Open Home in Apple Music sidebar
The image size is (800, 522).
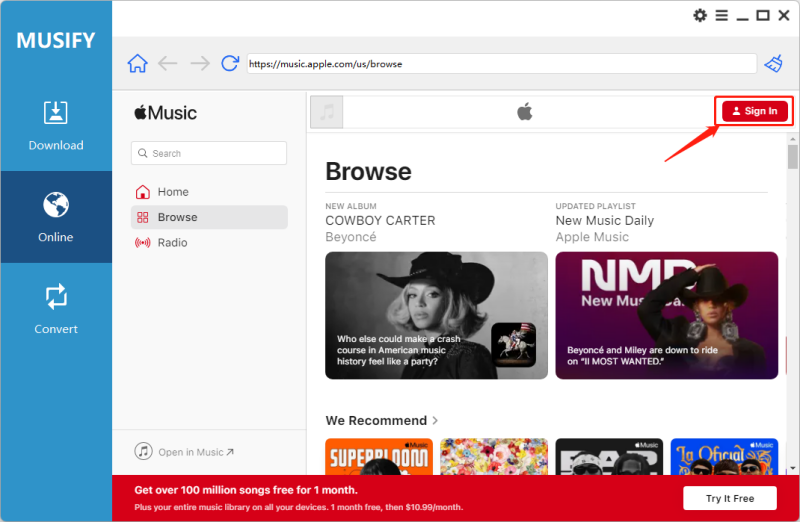209,192
